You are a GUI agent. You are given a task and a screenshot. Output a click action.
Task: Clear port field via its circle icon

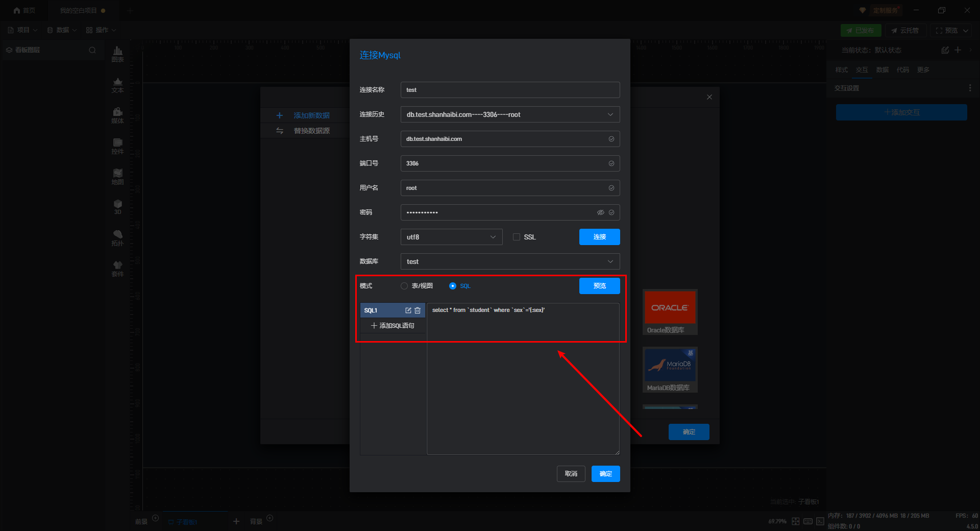[611, 163]
